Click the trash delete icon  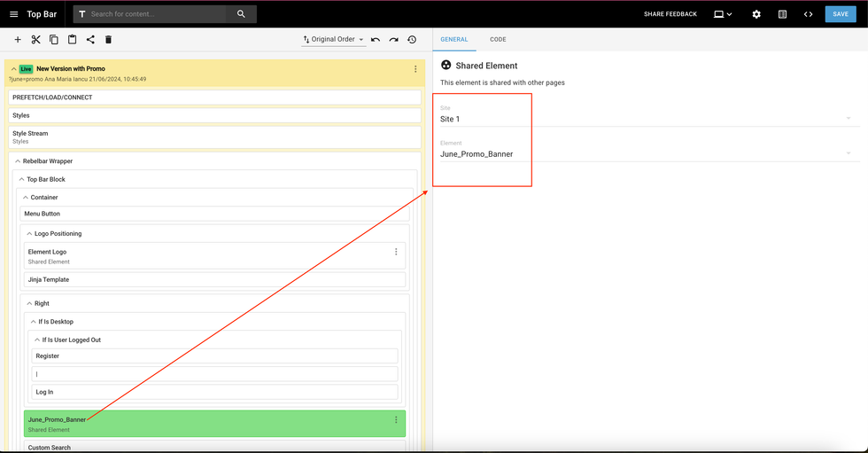tap(108, 40)
